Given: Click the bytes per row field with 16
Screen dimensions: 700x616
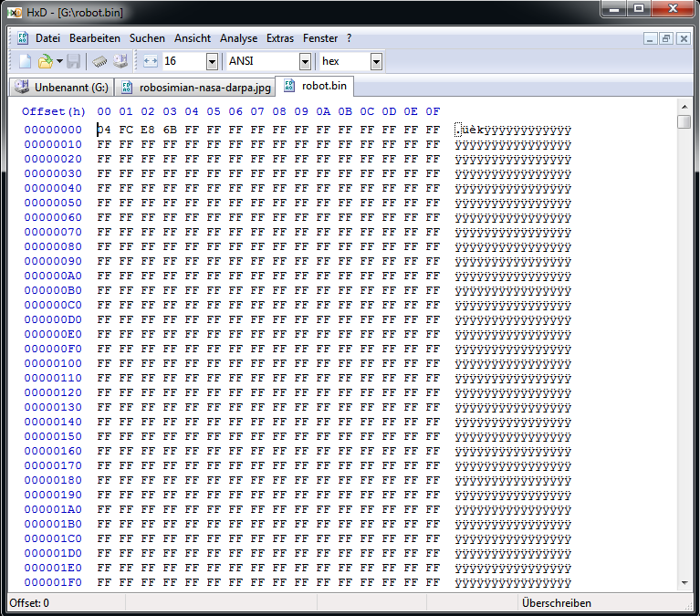Looking at the screenshot, I should coord(184,62).
